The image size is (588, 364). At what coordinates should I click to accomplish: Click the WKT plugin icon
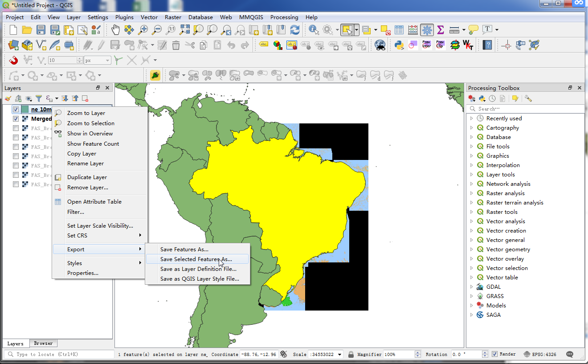point(468,45)
